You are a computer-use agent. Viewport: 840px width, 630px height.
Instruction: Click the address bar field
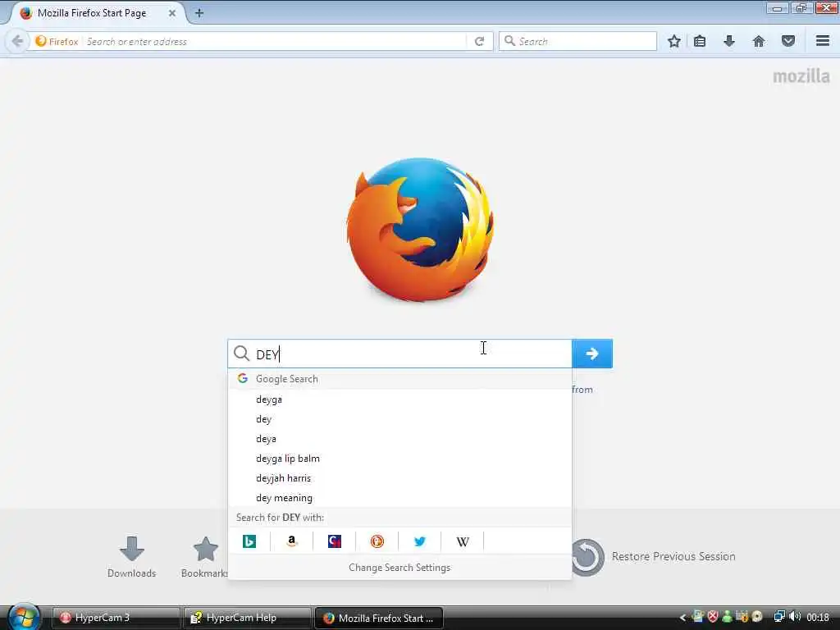(x=276, y=41)
